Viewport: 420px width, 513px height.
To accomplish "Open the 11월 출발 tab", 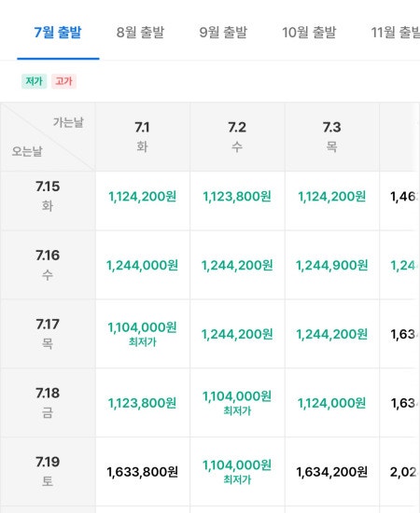I will pos(395,33).
